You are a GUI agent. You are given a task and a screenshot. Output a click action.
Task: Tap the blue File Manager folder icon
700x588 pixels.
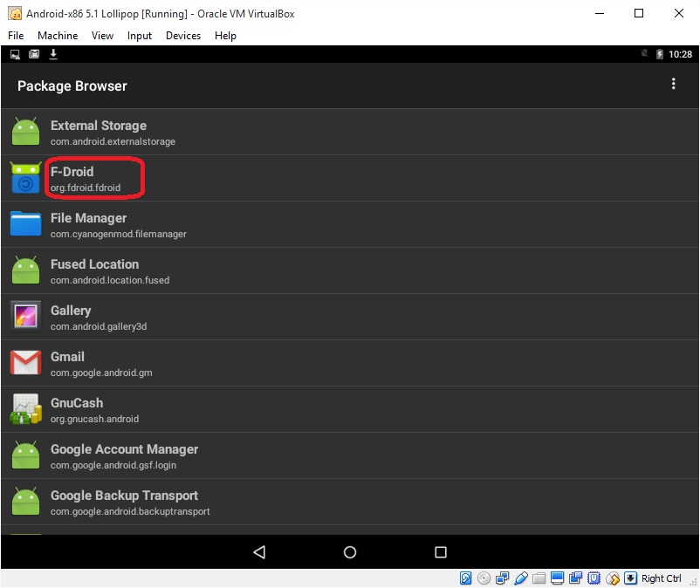[25, 223]
